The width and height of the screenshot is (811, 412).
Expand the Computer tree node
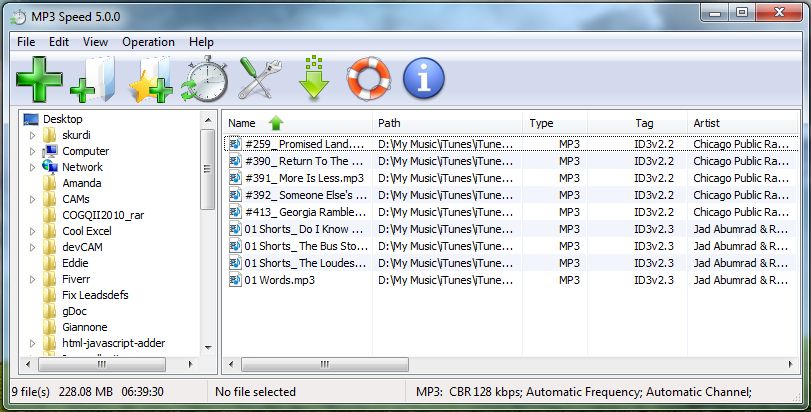pyautogui.click(x=33, y=151)
